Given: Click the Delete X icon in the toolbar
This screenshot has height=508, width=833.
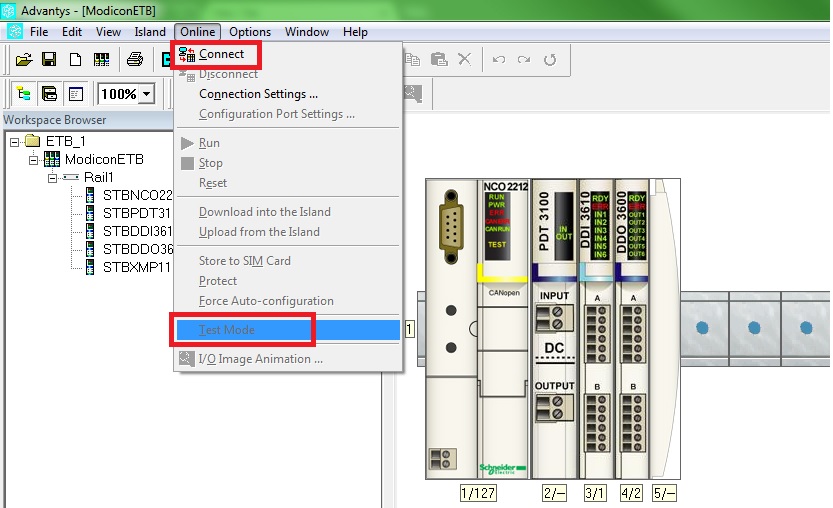Looking at the screenshot, I should coord(465,59).
